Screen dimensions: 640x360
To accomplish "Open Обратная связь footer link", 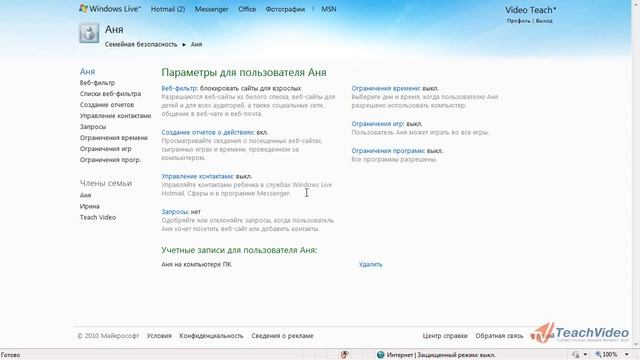I will coord(499,336).
